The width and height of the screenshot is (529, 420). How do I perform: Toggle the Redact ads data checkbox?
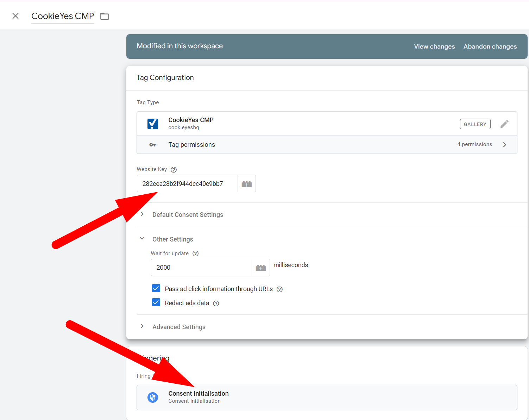156,303
